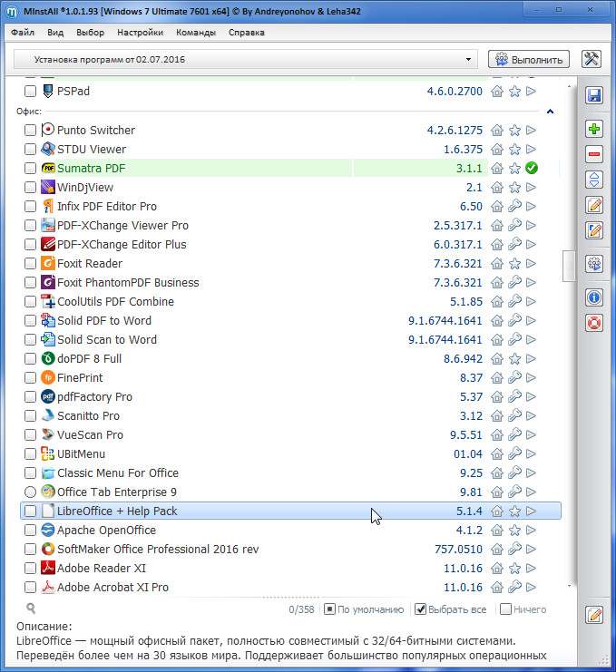Check the LibreOffice + Help Pack checkbox
Viewport: 616px width, 672px height.
coord(30,511)
